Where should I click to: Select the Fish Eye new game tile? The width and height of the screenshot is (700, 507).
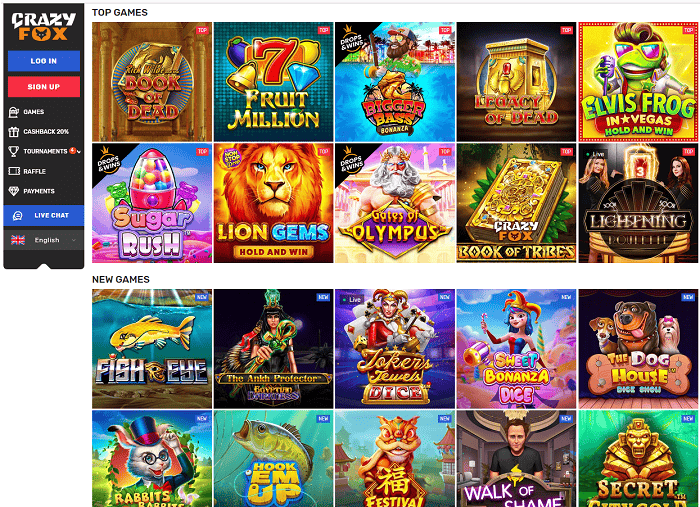point(152,349)
